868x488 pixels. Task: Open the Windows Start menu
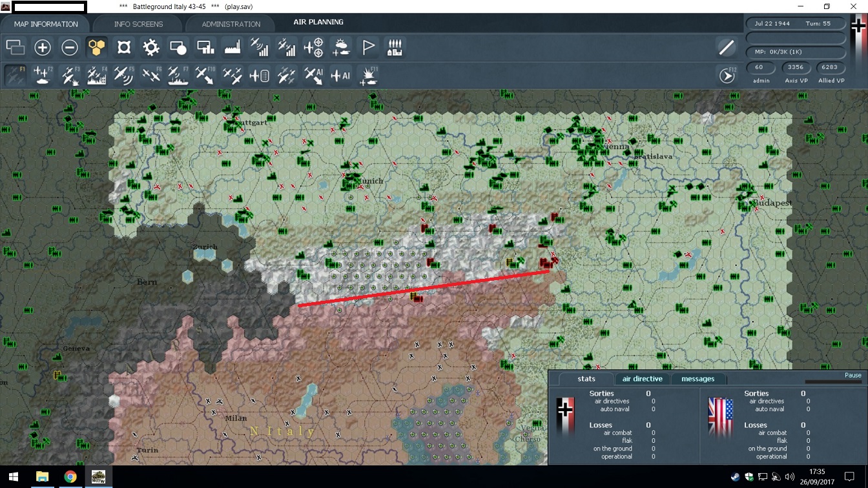pyautogui.click(x=14, y=477)
